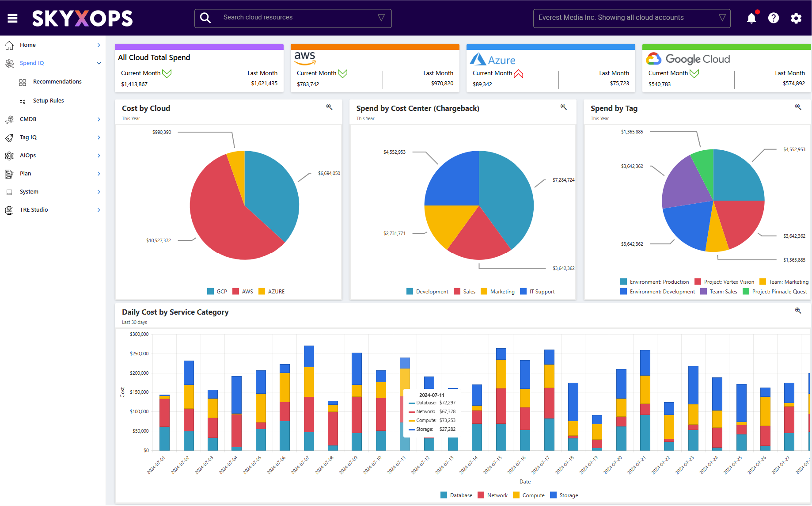Go to Home in the sidebar
Viewport: 812px width, 506px height.
tap(28, 45)
